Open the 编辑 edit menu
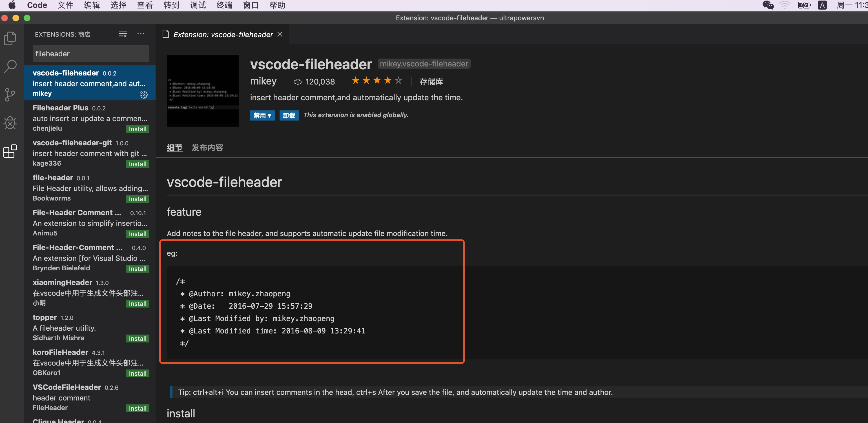 pyautogui.click(x=92, y=5)
